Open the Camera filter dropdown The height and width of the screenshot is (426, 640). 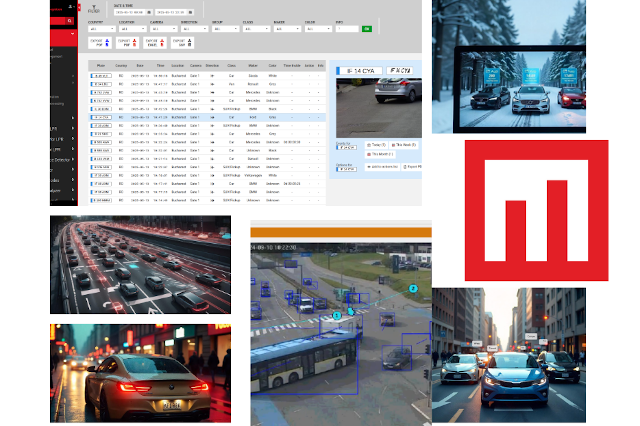click(164, 29)
